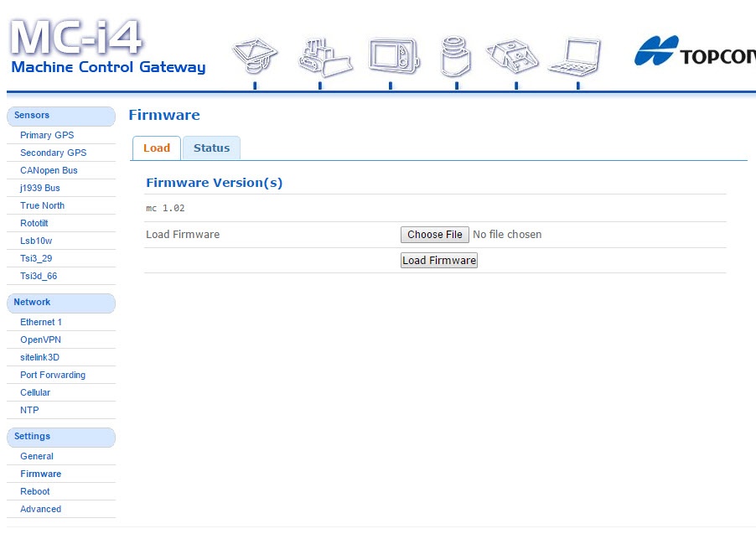756x534 pixels.
Task: Switch to the Status tab
Action: [212, 148]
